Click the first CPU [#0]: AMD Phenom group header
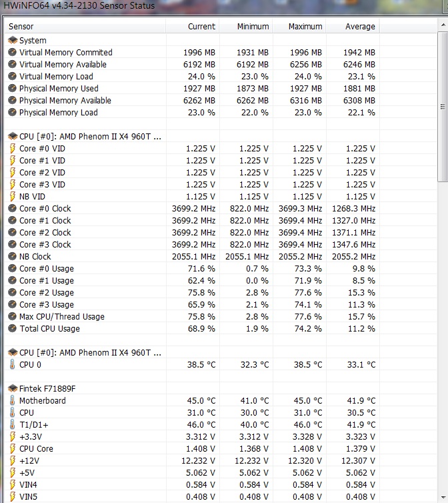Image resolution: width=448 pixels, height=503 pixels. (x=90, y=136)
